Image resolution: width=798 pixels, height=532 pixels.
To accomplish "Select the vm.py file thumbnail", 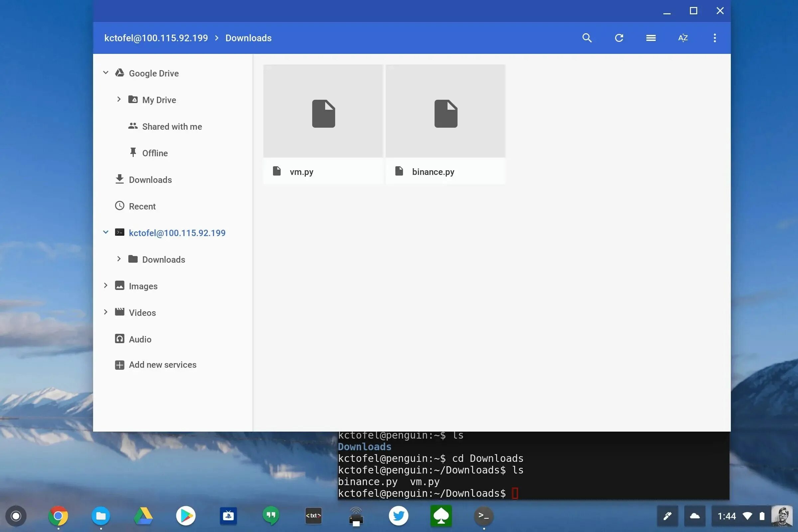I will tap(323, 111).
